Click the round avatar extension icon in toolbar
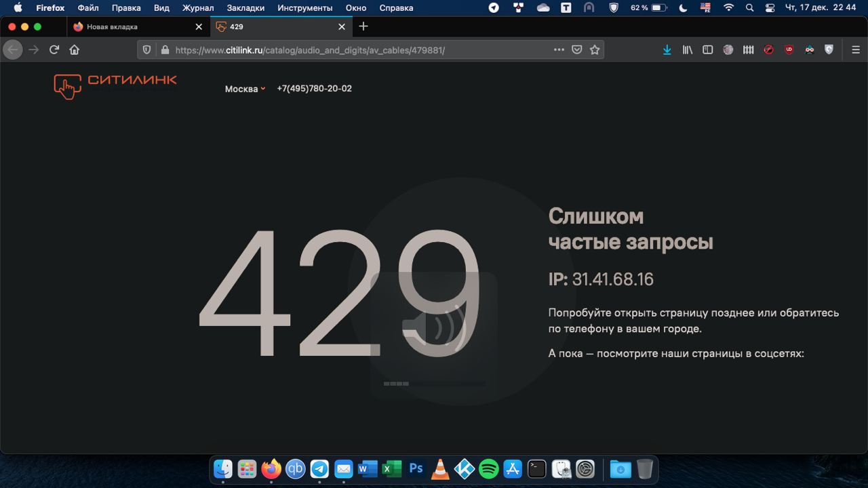 pyautogui.click(x=728, y=49)
